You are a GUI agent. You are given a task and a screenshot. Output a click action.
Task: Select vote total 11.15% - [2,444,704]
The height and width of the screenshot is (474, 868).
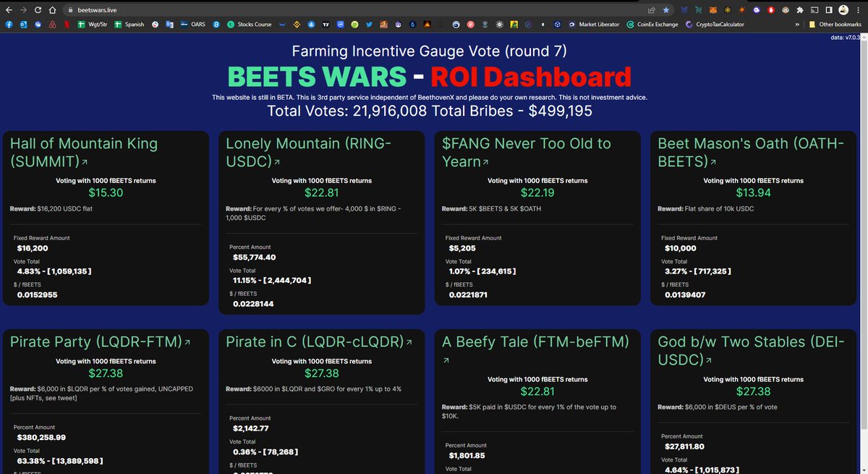pos(272,280)
